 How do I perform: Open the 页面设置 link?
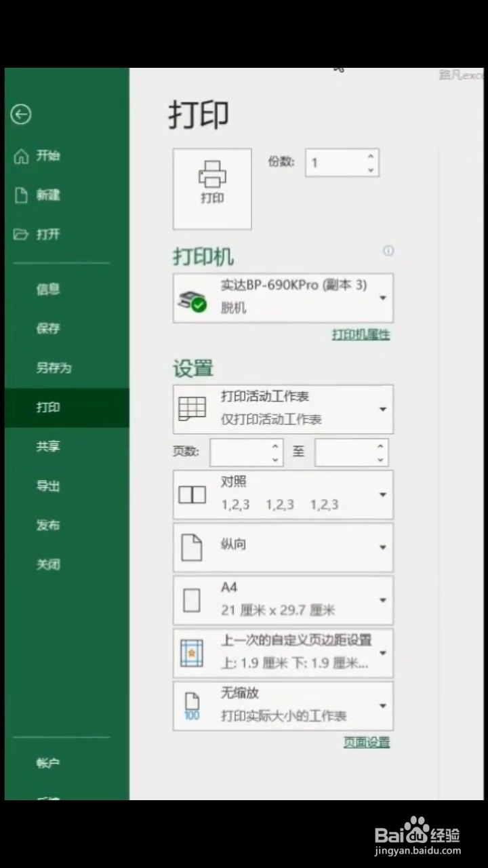[367, 743]
